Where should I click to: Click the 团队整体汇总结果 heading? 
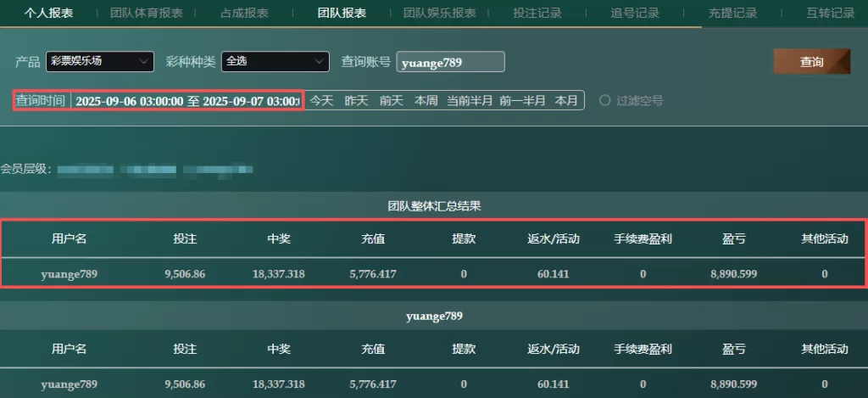coord(435,207)
